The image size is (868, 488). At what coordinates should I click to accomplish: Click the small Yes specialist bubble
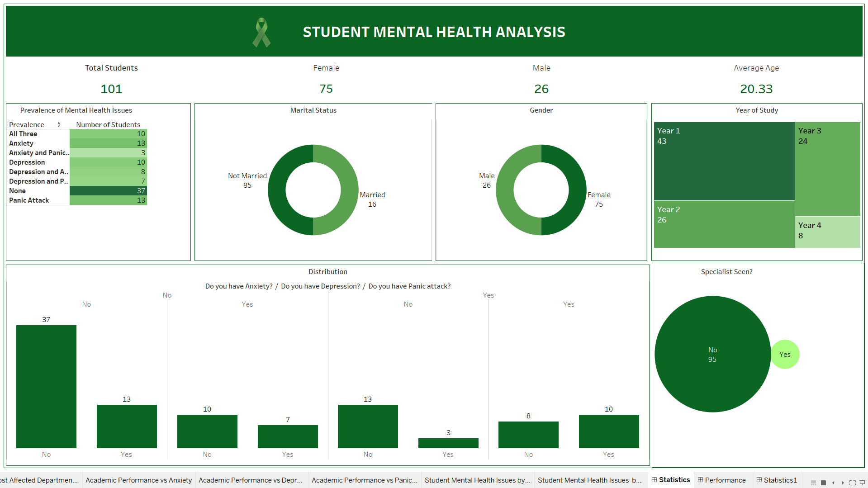(x=785, y=355)
